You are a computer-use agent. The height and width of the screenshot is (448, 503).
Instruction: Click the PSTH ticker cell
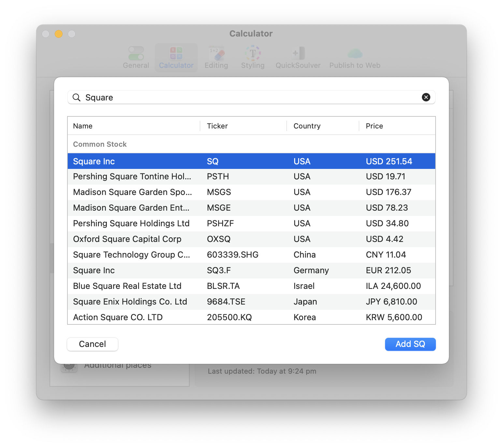[x=218, y=176]
